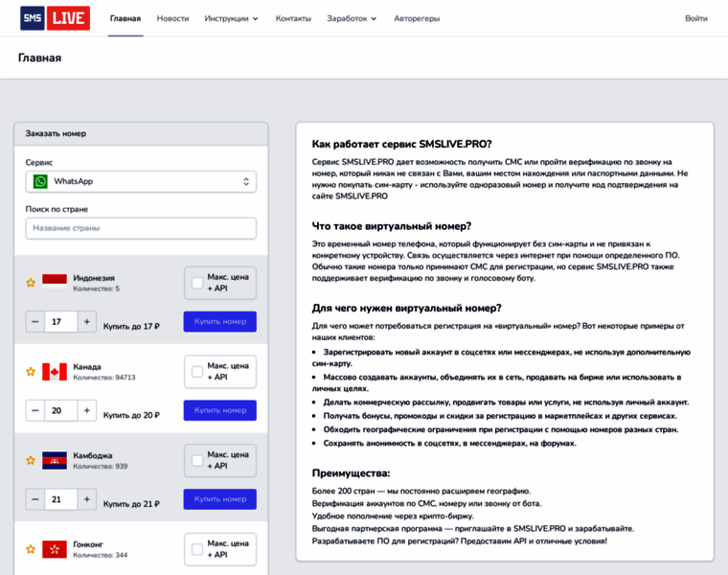Increase Индонезия price with plus button

(87, 321)
